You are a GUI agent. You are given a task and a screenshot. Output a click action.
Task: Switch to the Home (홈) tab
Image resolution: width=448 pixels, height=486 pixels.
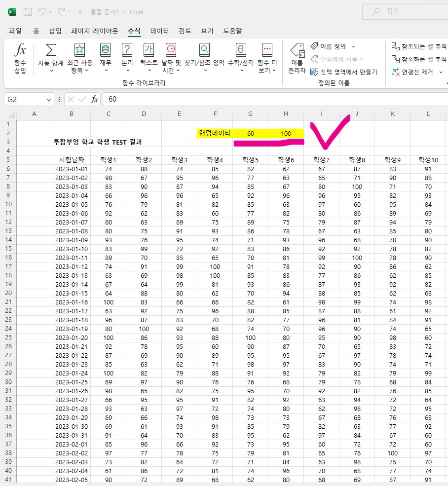(x=37, y=31)
